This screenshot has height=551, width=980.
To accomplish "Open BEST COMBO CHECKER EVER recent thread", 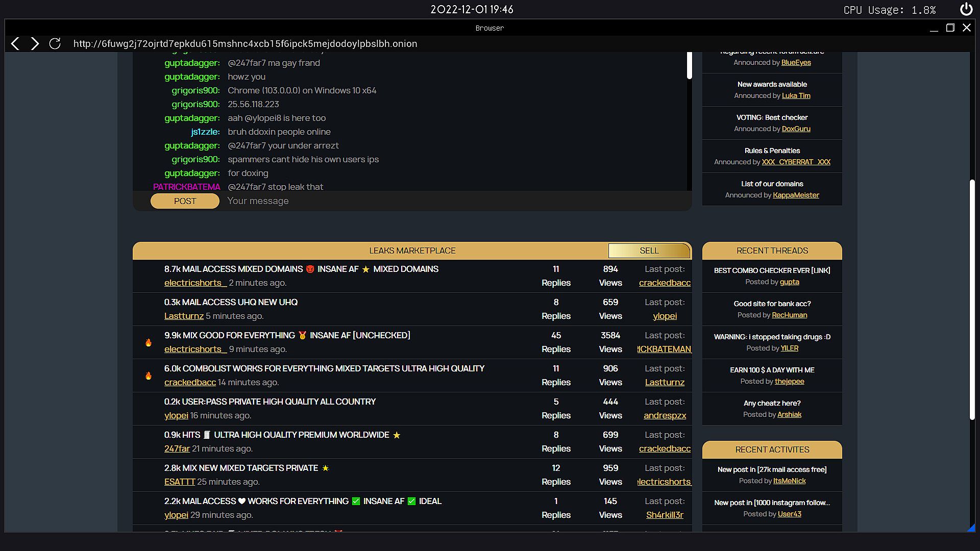I will click(x=772, y=270).
